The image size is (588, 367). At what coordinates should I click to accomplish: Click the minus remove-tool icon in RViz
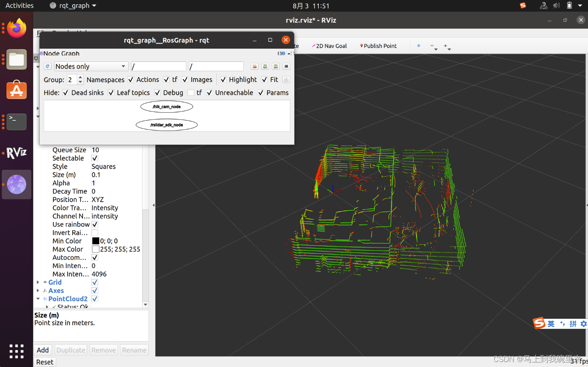click(432, 46)
